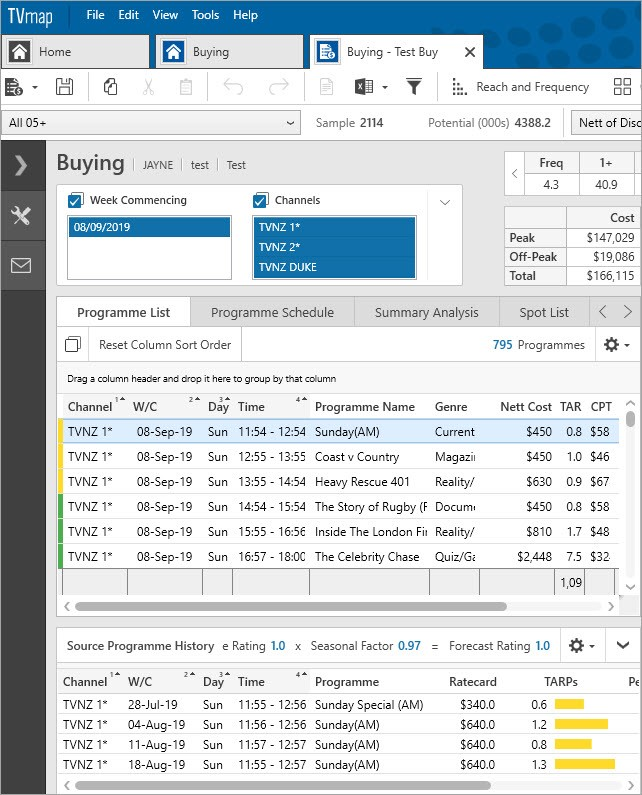The width and height of the screenshot is (642, 795).
Task: Open the Programme List settings gear
Action: pyautogui.click(x=617, y=345)
